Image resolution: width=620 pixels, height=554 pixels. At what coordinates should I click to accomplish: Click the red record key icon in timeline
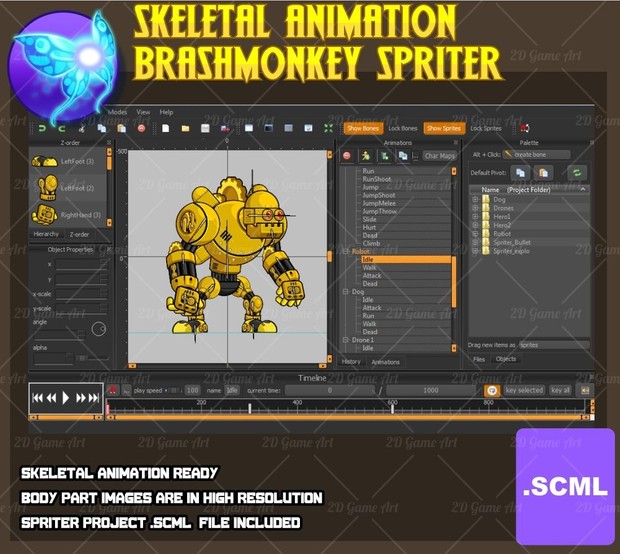(x=113, y=390)
